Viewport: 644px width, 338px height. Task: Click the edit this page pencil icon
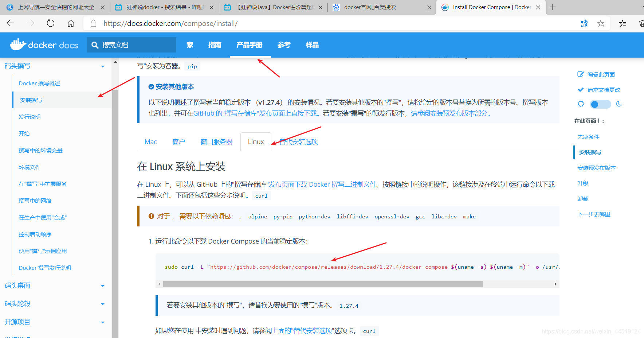coord(581,74)
